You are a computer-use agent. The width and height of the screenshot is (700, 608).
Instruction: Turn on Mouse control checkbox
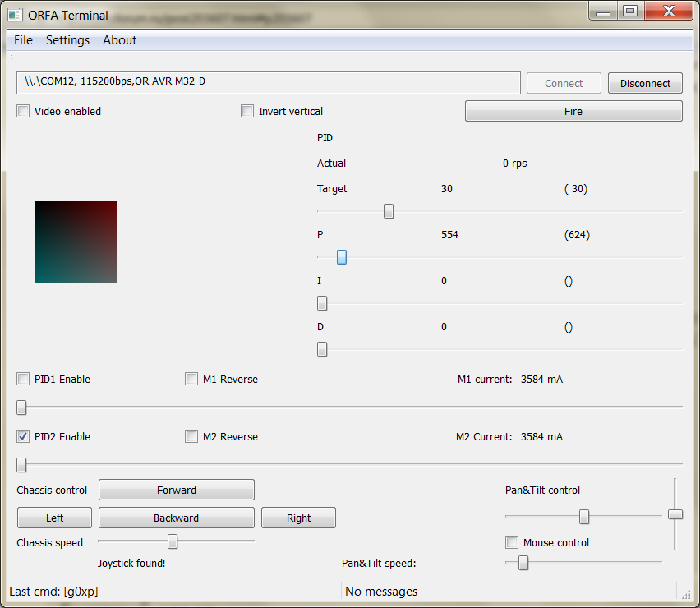(512, 543)
